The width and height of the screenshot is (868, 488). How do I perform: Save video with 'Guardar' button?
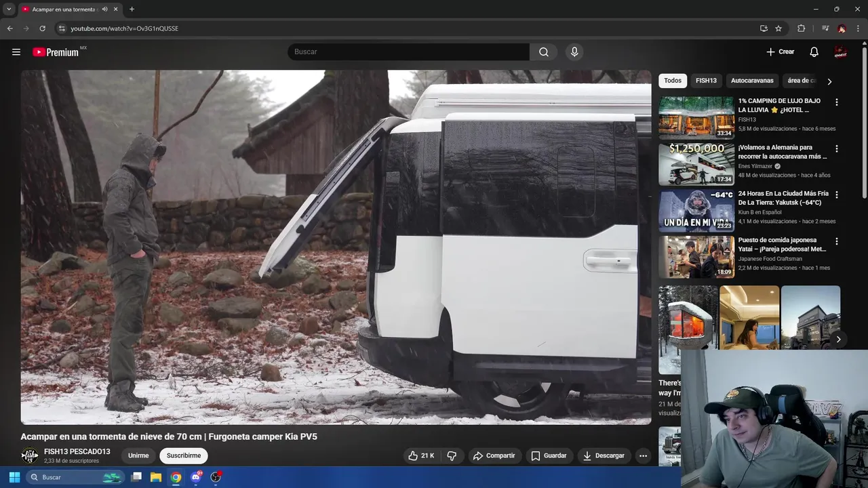(549, 455)
